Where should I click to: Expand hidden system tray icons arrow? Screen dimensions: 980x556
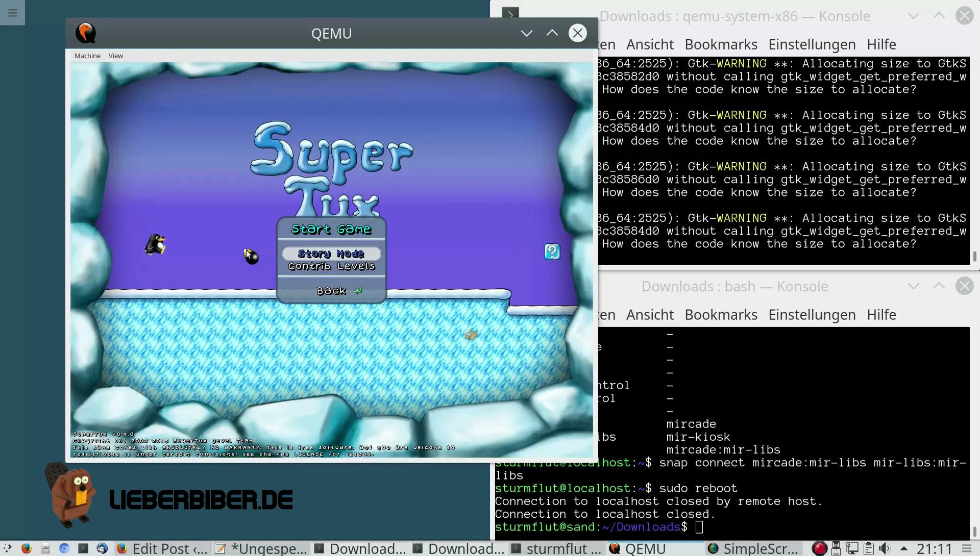(904, 548)
